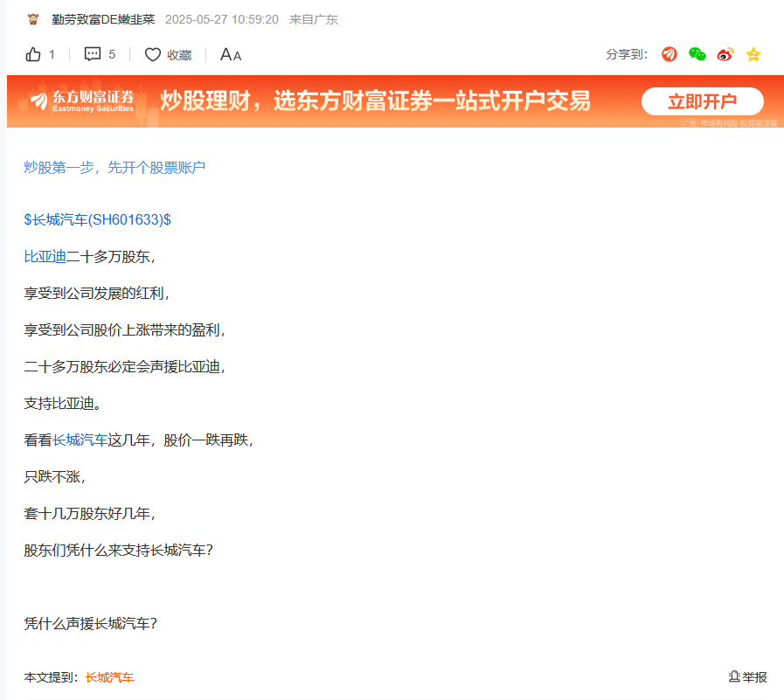Click blue 长城汽车 link in article
Screen dimensions: 784x700
pyautogui.click(x=80, y=440)
